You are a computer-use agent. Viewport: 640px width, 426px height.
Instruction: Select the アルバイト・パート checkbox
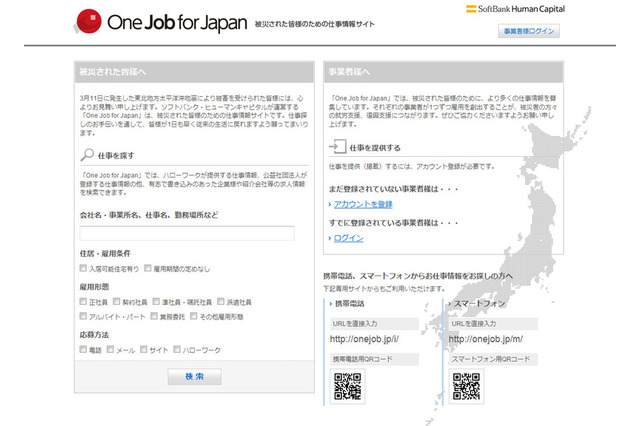tap(83, 316)
